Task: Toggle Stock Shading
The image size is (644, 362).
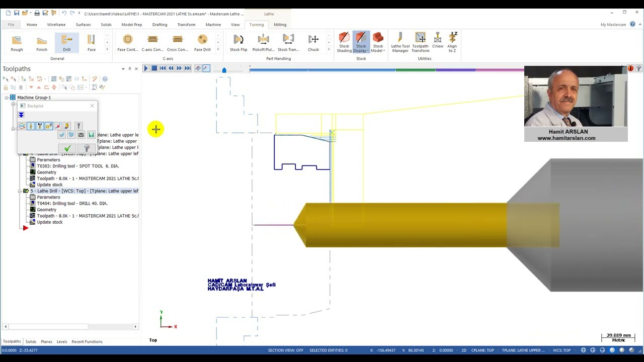Action: coord(344,42)
